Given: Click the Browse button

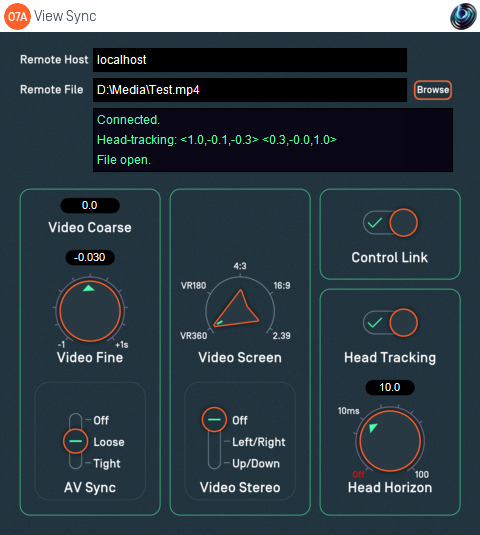Looking at the screenshot, I should point(433,90).
